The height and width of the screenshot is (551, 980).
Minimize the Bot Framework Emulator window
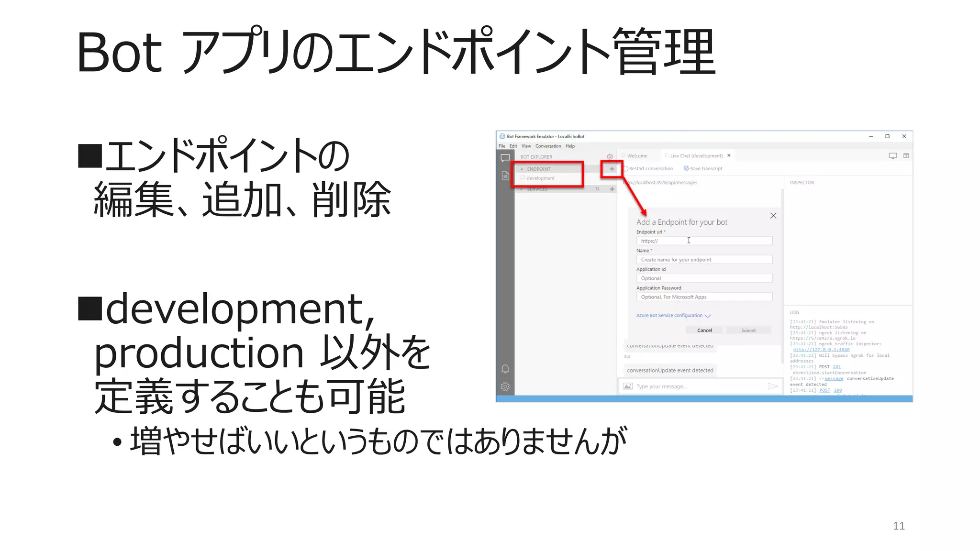(871, 136)
